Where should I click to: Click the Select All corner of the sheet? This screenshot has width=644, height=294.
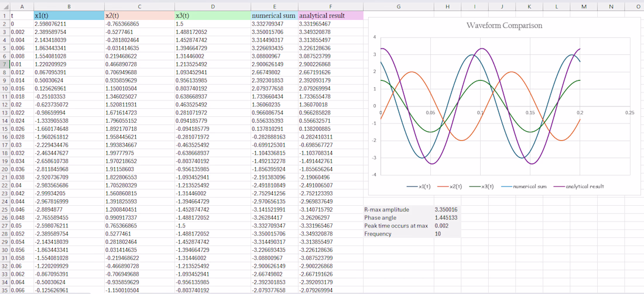5,6
